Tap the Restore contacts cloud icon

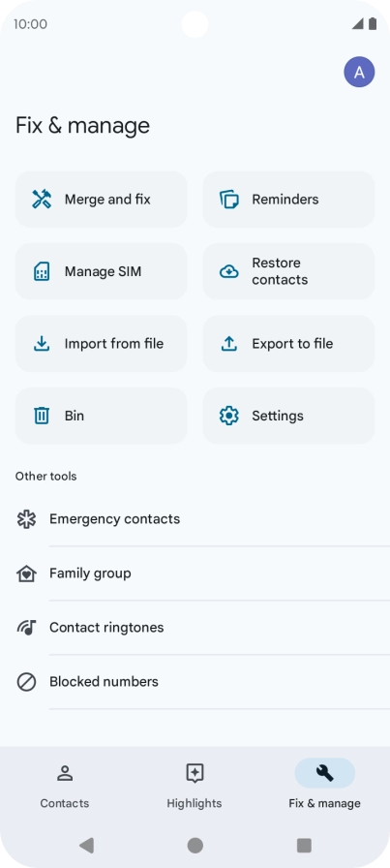point(229,272)
